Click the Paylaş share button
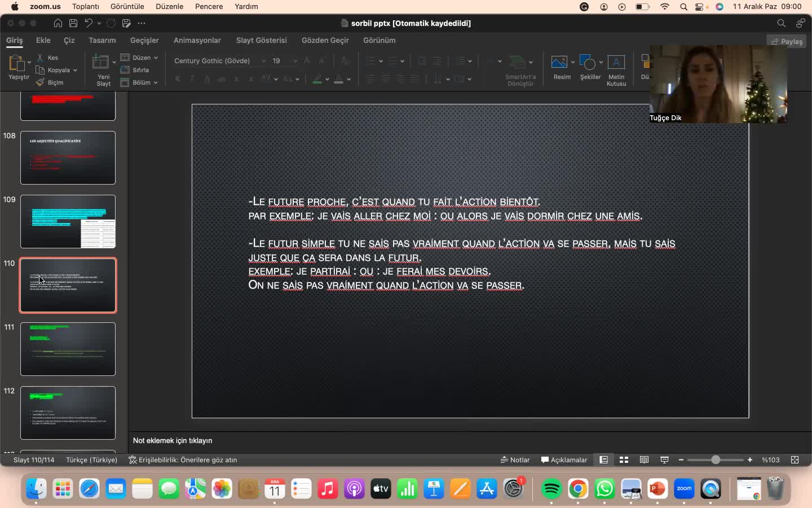The width and height of the screenshot is (812, 508). point(787,41)
